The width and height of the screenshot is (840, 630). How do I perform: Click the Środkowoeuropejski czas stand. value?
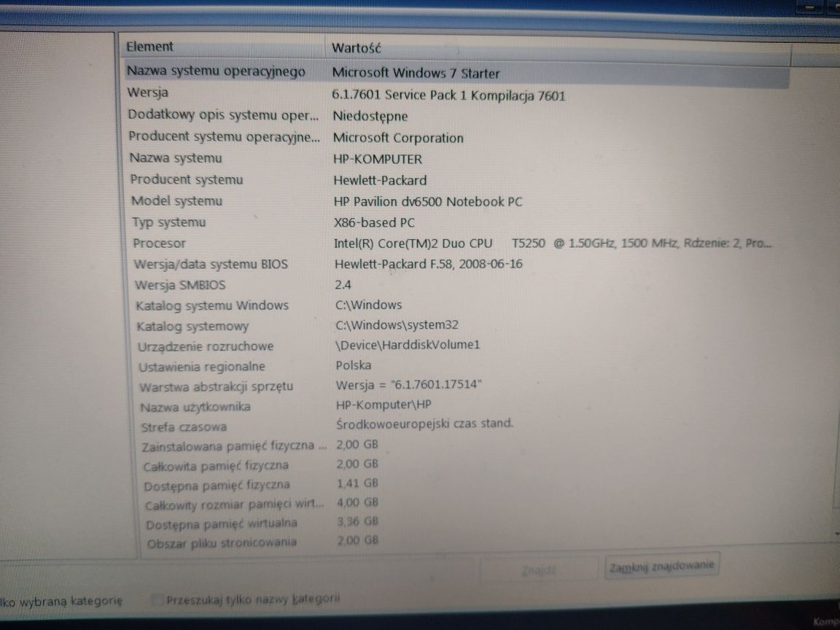424,424
